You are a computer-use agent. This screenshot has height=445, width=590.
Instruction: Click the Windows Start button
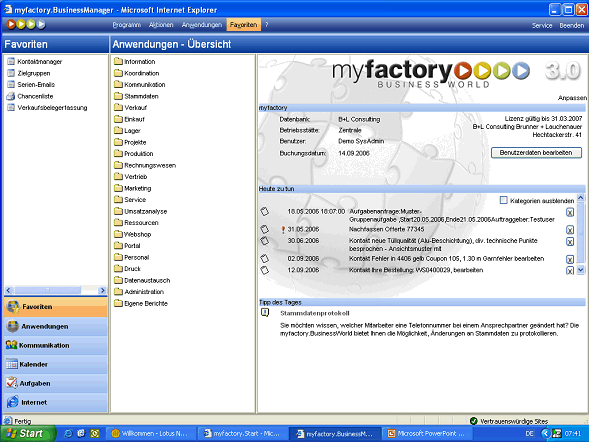(x=27, y=433)
